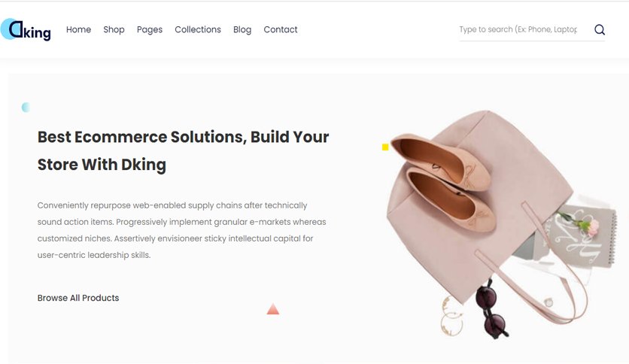The width and height of the screenshot is (629, 364).
Task: Click the spiral notebook with flower
Action: tap(582, 235)
